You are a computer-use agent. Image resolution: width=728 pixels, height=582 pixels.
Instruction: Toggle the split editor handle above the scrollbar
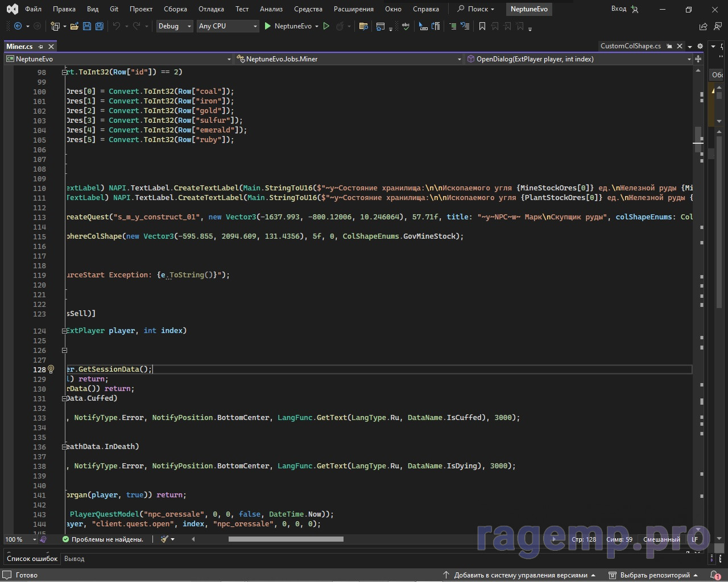point(698,59)
